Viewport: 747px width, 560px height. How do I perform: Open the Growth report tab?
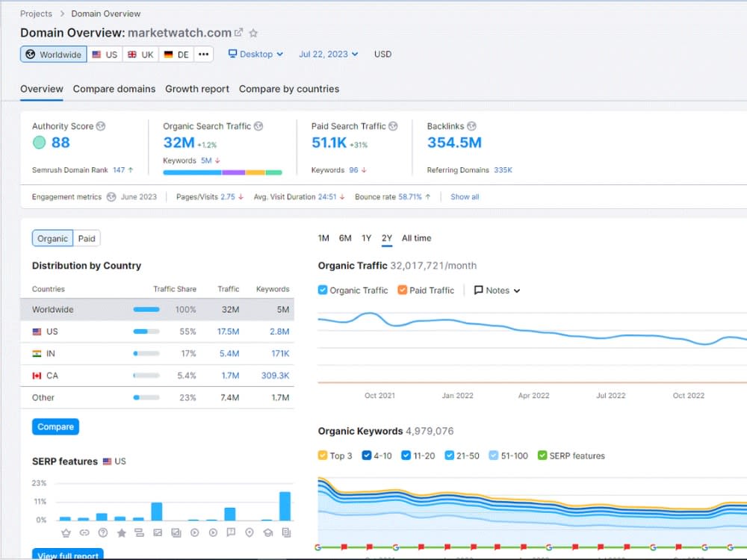point(197,89)
